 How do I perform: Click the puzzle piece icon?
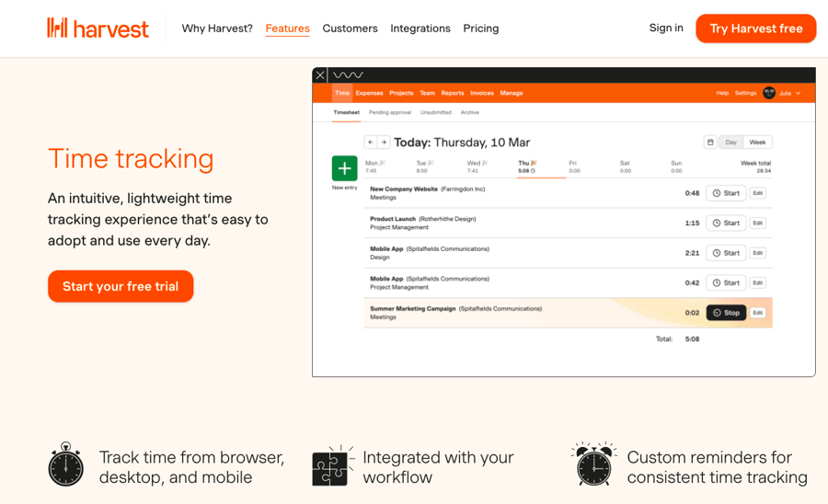pos(333,465)
